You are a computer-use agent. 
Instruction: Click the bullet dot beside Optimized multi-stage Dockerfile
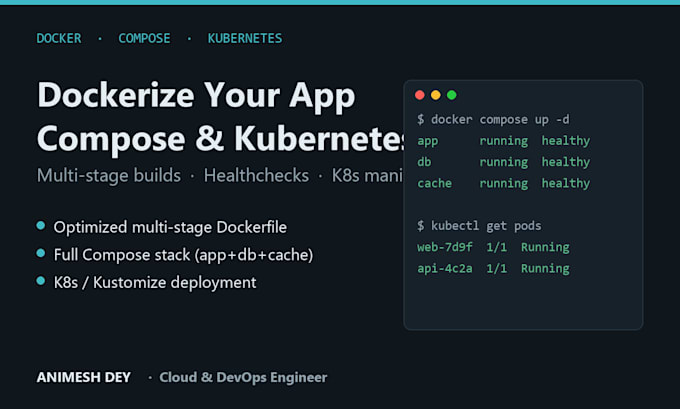(x=41, y=225)
